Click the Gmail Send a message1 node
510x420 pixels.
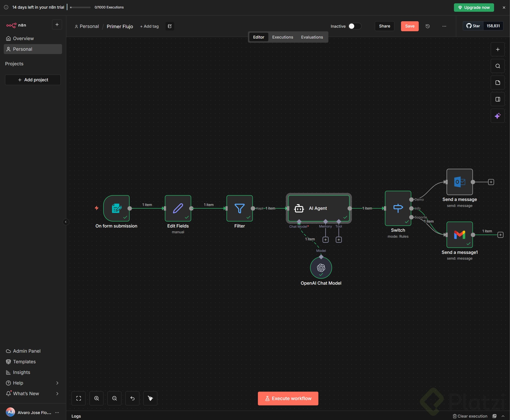tap(459, 235)
